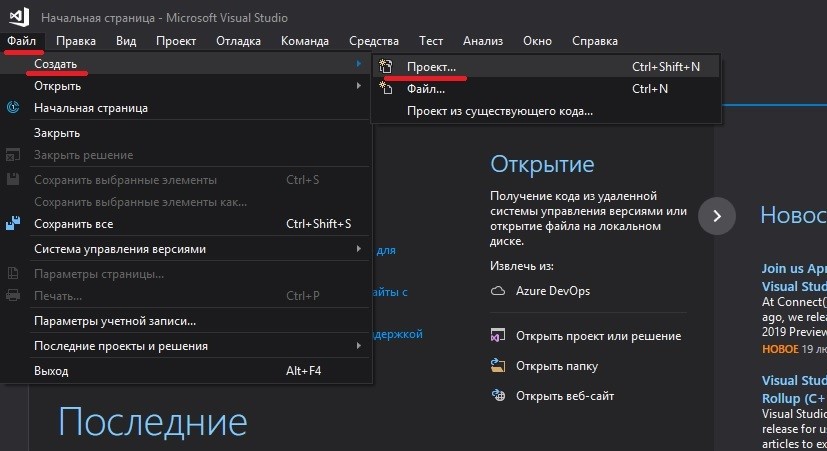827x451 pixels.
Task: Open the Средства menu
Action: [x=374, y=41]
